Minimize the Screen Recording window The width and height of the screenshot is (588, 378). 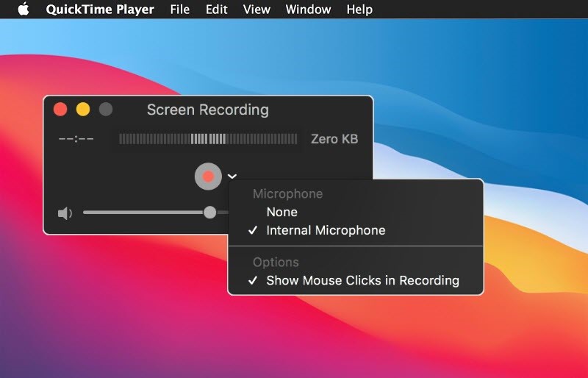[83, 110]
